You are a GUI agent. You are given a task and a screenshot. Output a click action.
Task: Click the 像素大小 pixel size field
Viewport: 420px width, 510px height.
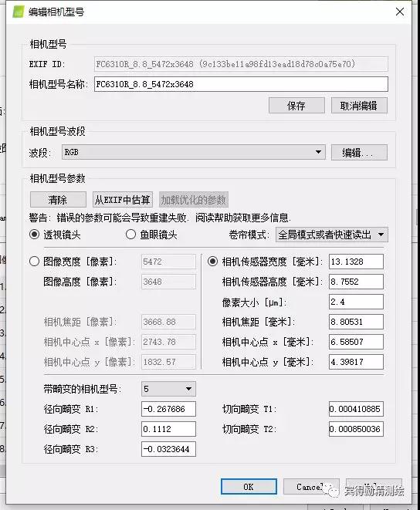356,302
